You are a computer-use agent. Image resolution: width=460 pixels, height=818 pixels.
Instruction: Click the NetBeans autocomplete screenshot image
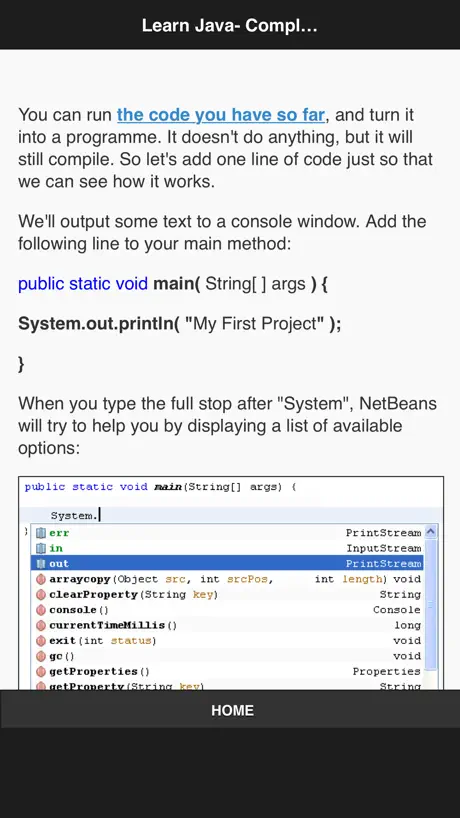[231, 583]
